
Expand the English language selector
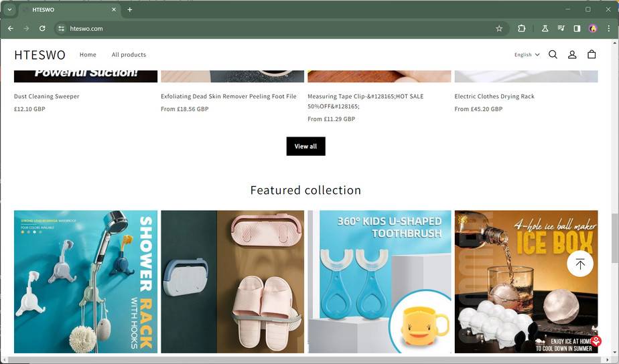pyautogui.click(x=527, y=55)
